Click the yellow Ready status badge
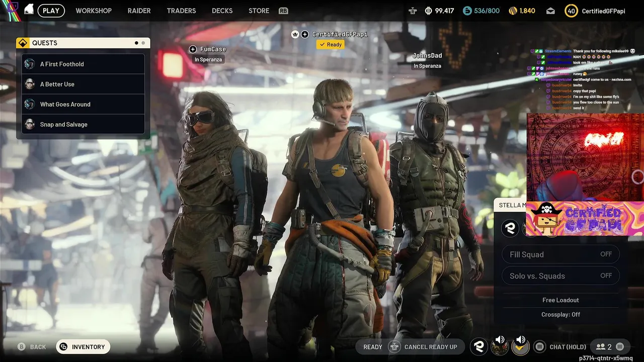644x362 pixels. [x=331, y=44]
